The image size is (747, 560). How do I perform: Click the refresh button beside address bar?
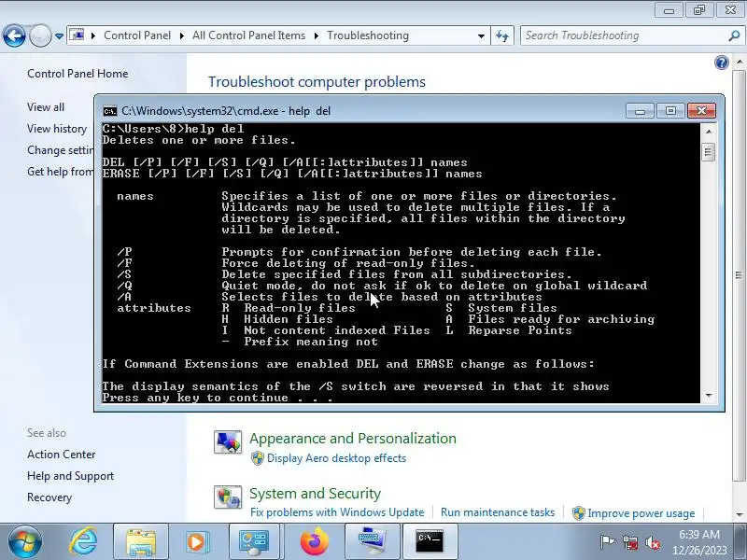[502, 35]
